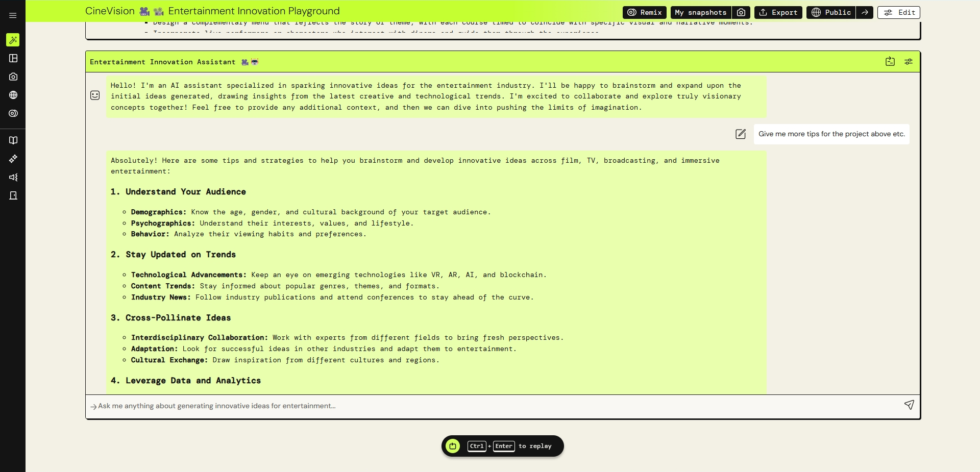This screenshot has height=472, width=980.
Task: Open the layout panels sidebar icon
Action: (x=13, y=58)
